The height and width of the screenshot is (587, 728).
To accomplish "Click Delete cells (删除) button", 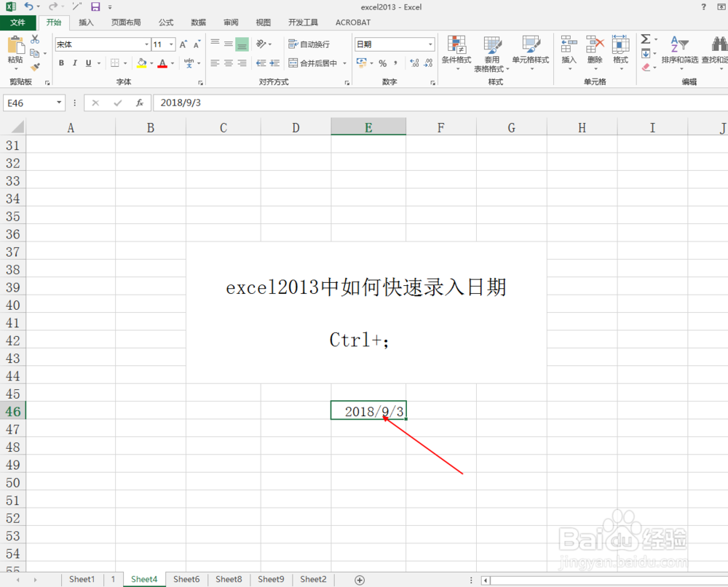I will pyautogui.click(x=595, y=53).
